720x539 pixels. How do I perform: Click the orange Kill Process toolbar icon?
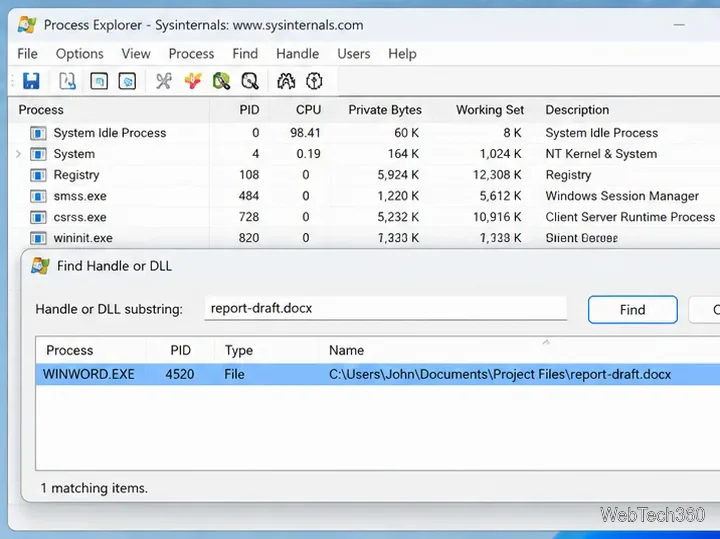(193, 81)
